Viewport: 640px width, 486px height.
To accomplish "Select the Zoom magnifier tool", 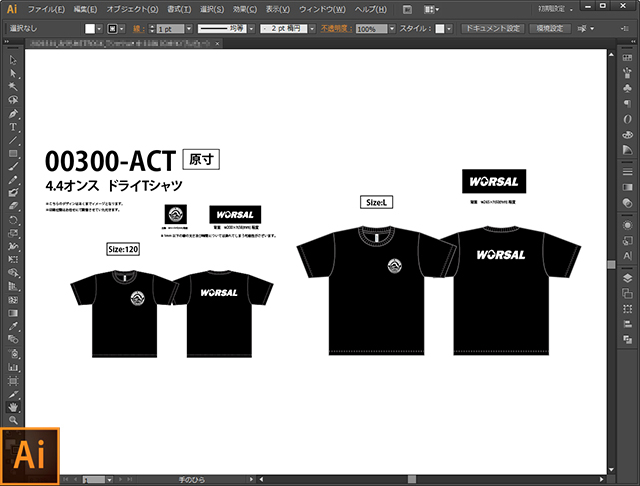I will (13, 421).
